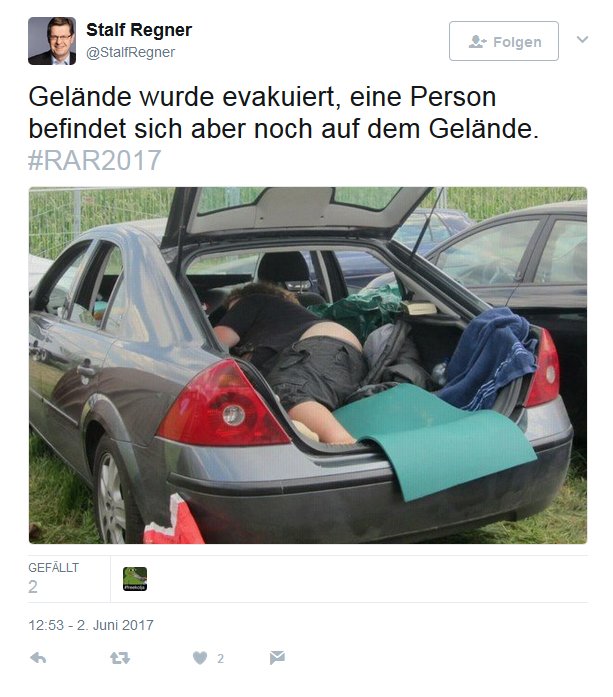Enlarge the car trunk photo
Screen dimensions: 613x697
pos(308,365)
